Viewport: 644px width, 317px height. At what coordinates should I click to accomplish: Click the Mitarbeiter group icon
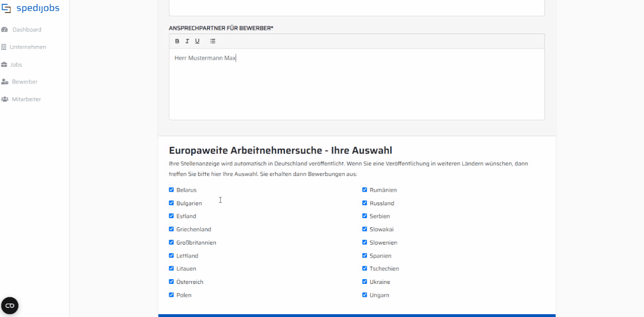(5, 99)
